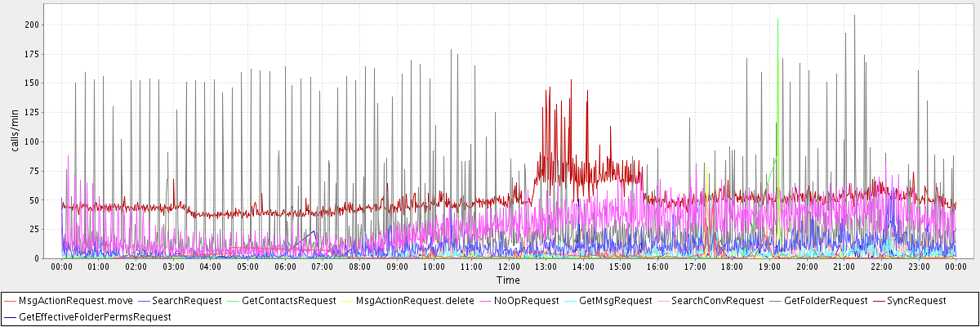The height and width of the screenshot is (327, 980).
Task: Click the red line swatch beside MsgActionRequest.move
Action: pos(10,301)
